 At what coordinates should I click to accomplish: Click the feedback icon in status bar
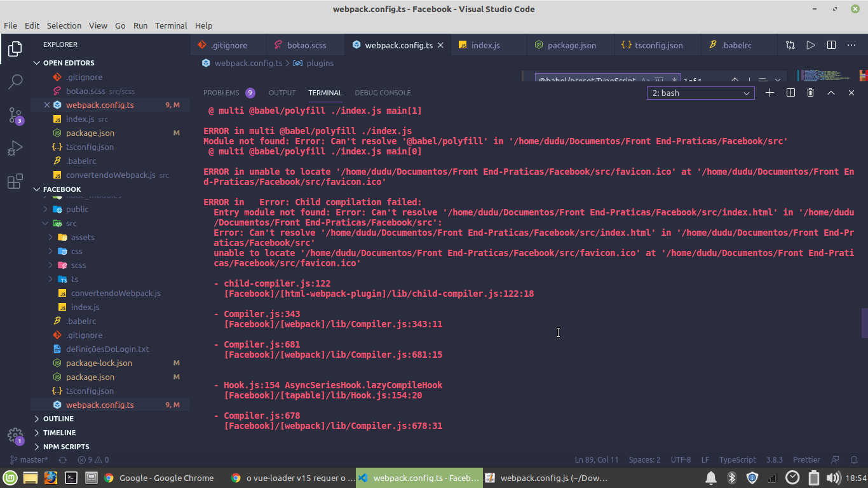point(836,459)
